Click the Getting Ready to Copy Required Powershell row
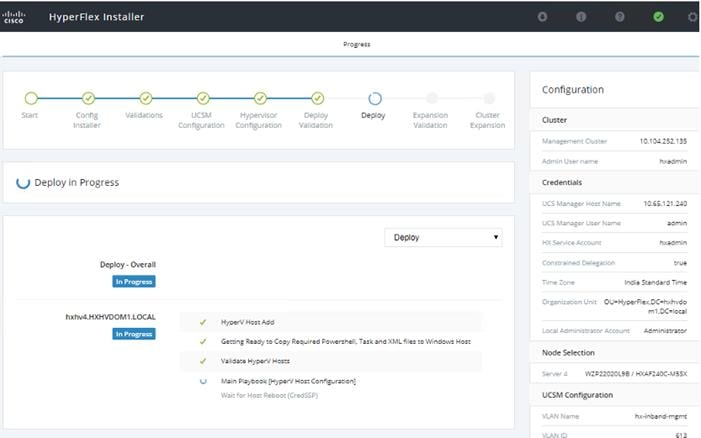 tap(331, 341)
